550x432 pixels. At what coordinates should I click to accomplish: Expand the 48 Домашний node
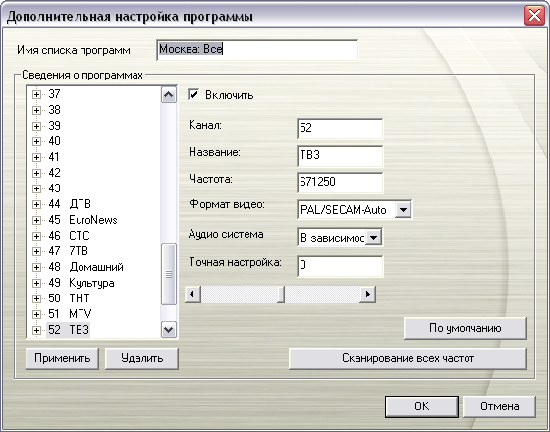click(x=36, y=267)
